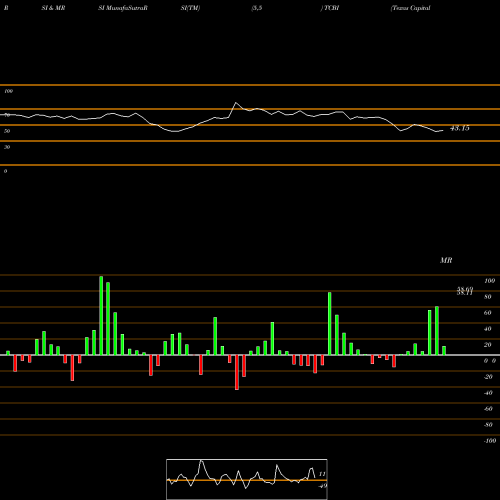Click RSI axis label 100
500x500 pixels.
(8, 91)
